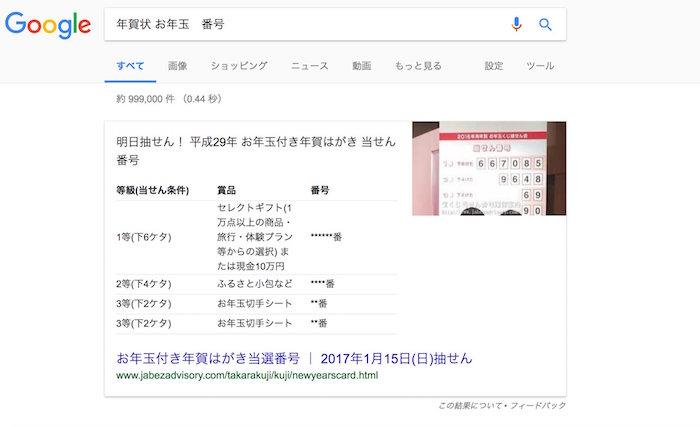Click the magnifying glass search icon
Image resolution: width=700 pixels, height=427 pixels.
point(545,25)
